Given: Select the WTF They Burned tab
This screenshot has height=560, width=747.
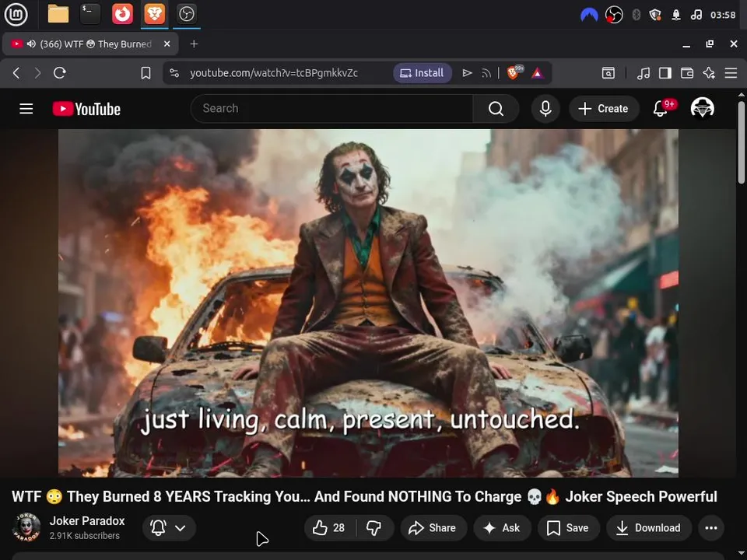Looking at the screenshot, I should click(90, 44).
